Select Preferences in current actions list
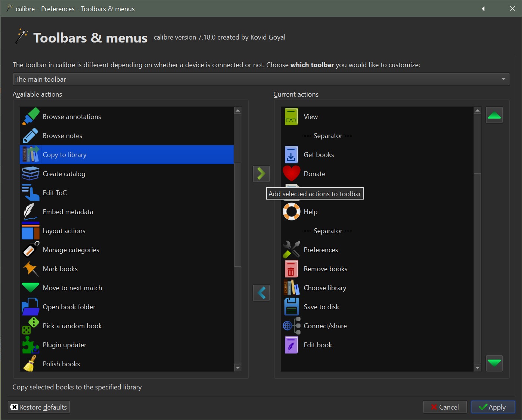Image resolution: width=522 pixels, height=420 pixels. [320, 250]
